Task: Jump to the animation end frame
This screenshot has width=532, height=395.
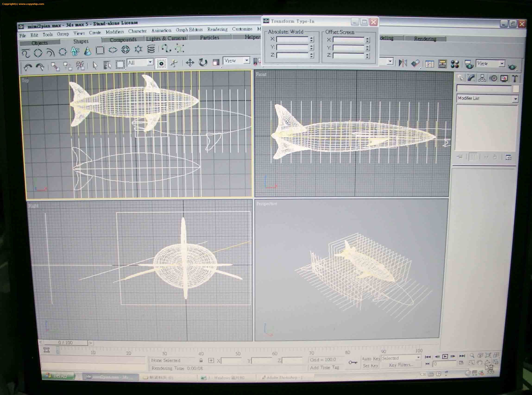Action: pyautogui.click(x=462, y=356)
